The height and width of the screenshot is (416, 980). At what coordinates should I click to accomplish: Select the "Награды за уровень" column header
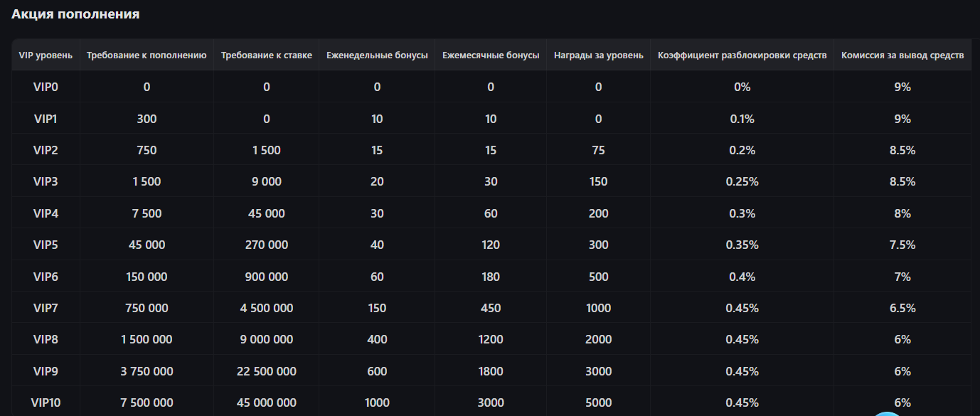[598, 55]
